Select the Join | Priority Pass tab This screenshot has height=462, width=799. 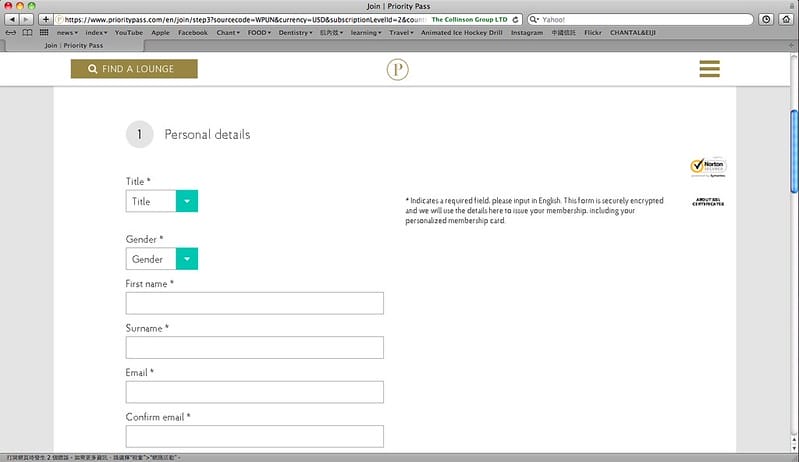coord(74,45)
